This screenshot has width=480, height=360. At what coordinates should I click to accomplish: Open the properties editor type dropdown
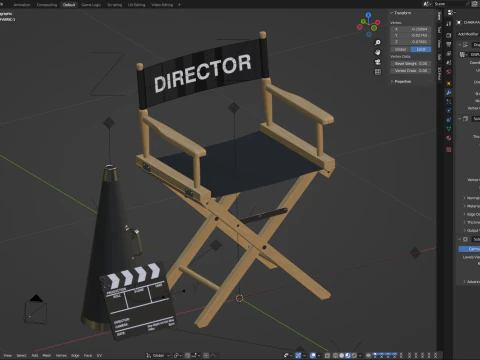click(451, 12)
